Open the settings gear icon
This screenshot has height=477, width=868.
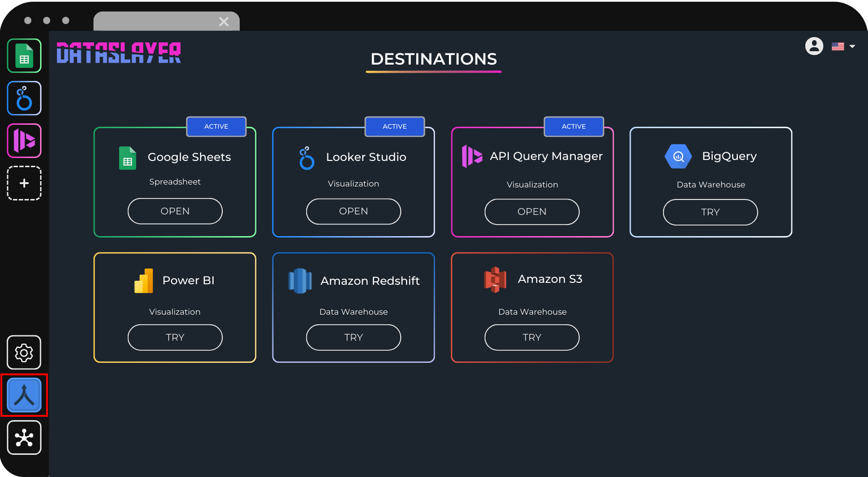pyautogui.click(x=24, y=352)
